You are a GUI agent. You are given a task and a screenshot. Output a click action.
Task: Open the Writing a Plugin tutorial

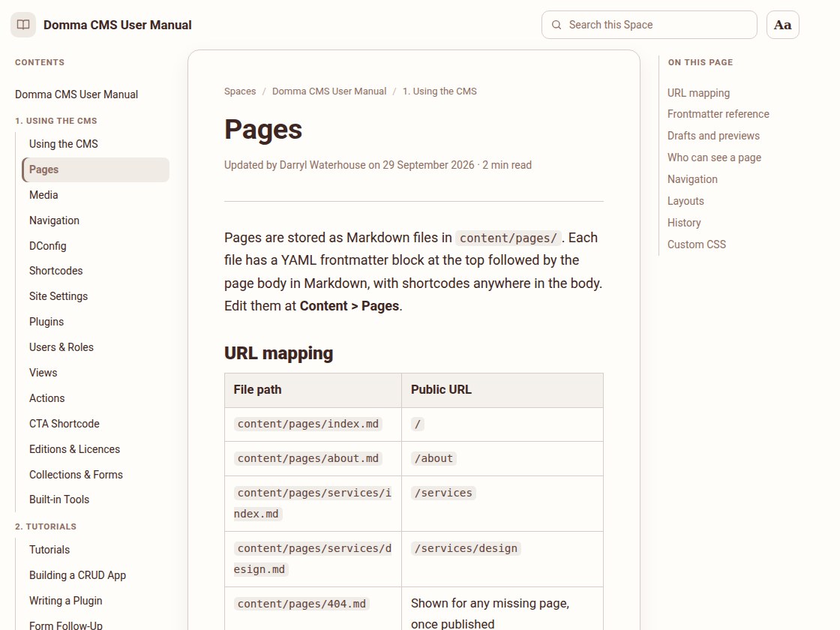click(66, 601)
